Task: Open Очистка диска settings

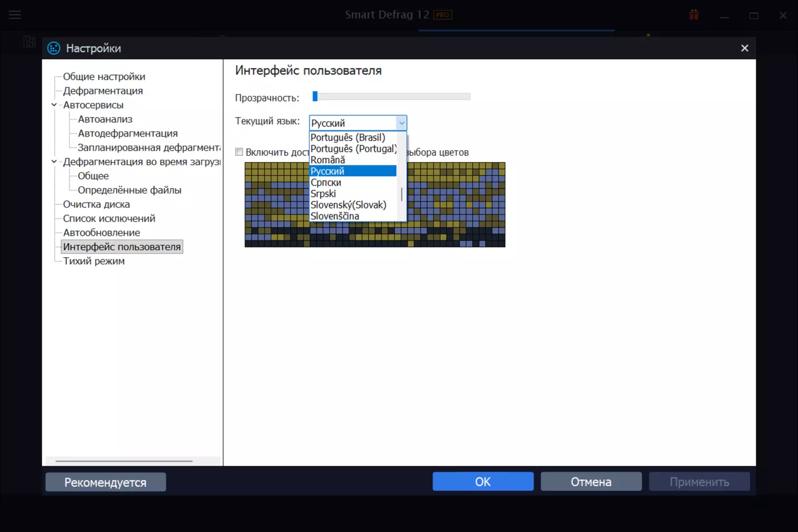Action: coord(96,204)
